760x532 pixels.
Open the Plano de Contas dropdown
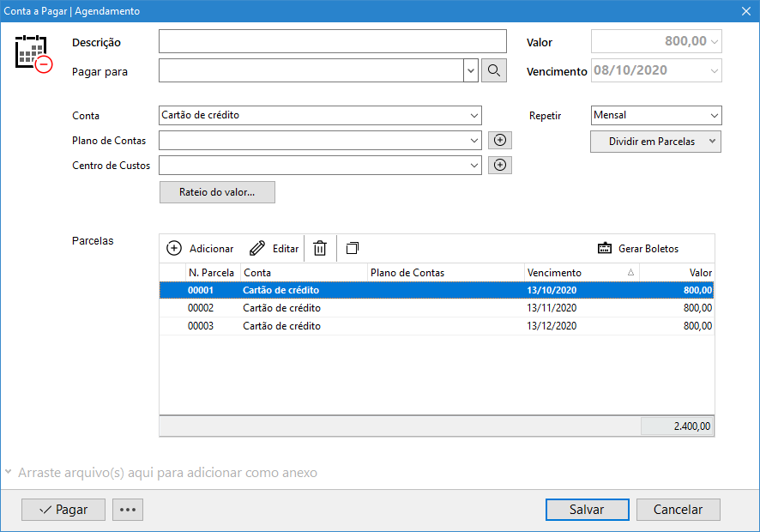[320, 141]
